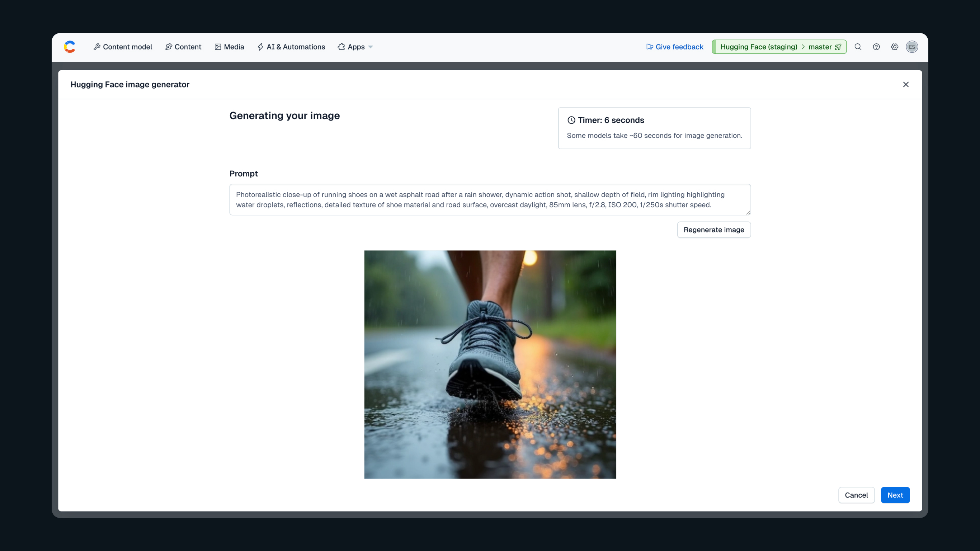Open the Content tab
This screenshot has height=551, width=980.
pos(183,47)
